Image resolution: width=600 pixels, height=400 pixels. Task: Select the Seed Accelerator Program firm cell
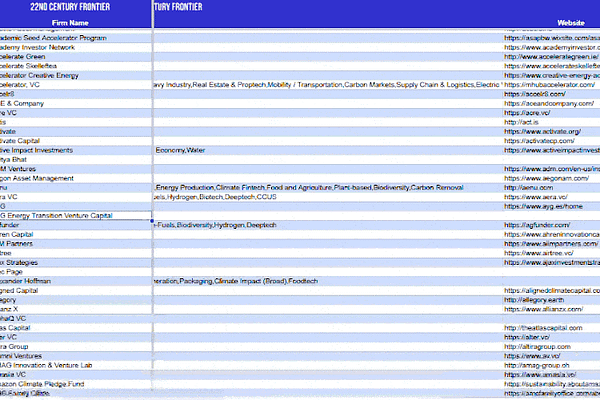pyautogui.click(x=76, y=38)
